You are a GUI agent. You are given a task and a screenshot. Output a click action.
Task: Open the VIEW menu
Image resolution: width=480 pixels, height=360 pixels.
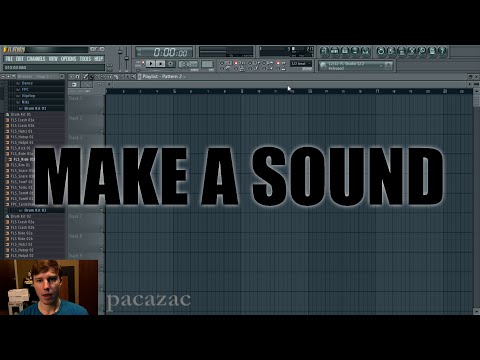(x=53, y=59)
